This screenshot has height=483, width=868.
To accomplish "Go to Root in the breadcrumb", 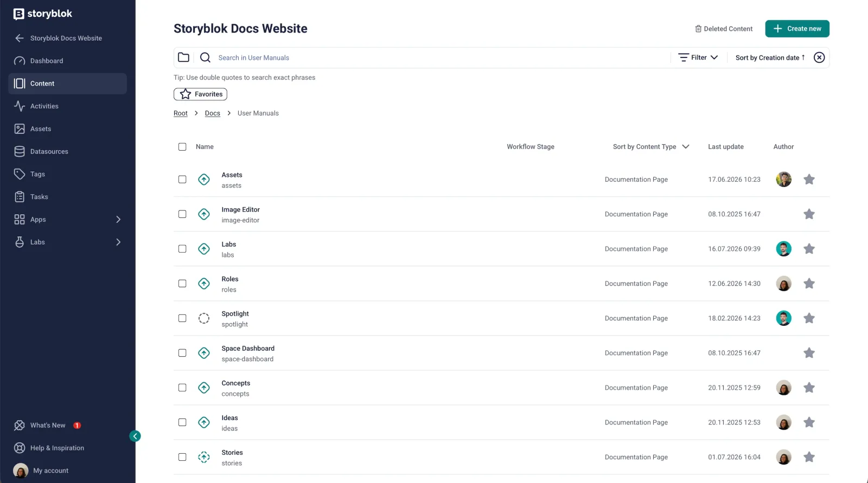I will point(181,113).
